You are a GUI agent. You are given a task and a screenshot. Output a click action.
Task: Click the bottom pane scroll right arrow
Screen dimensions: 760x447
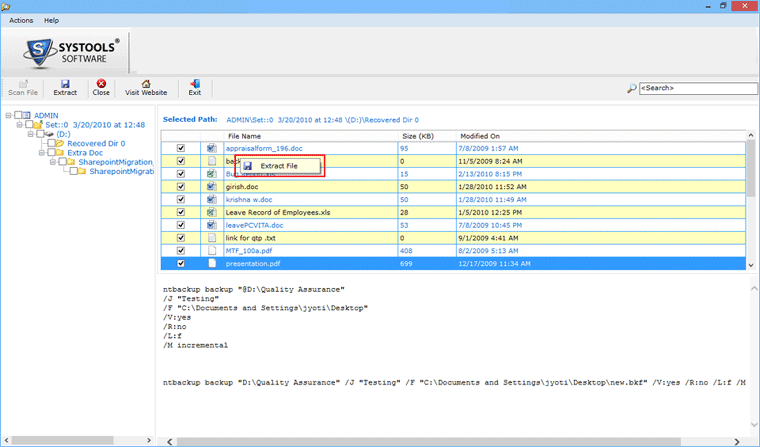[x=737, y=442]
